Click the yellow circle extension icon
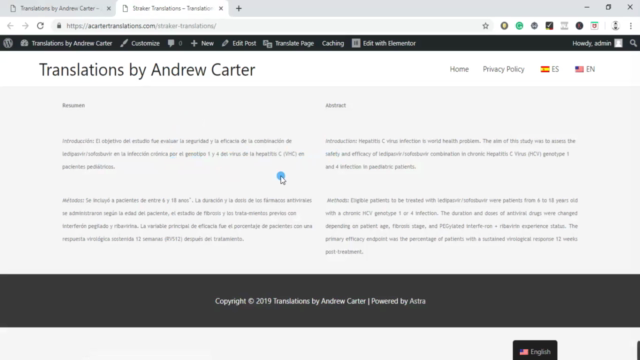This screenshot has width=640, height=360. [x=504, y=26]
